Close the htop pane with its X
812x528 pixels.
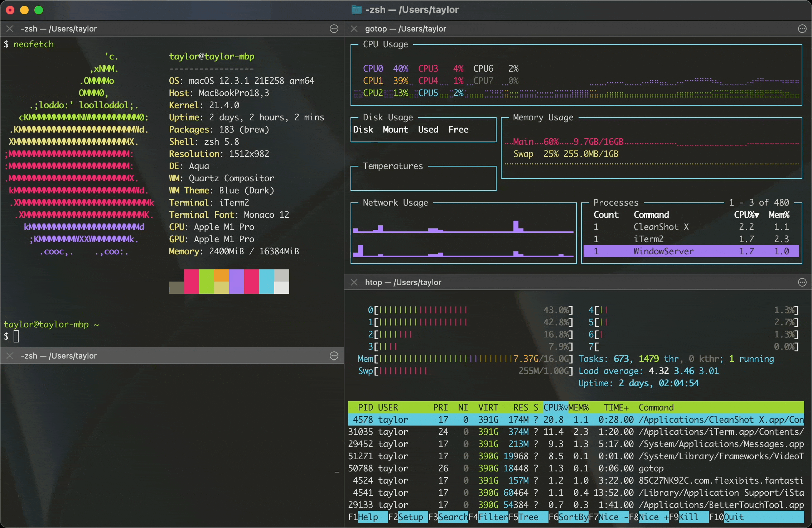click(354, 282)
